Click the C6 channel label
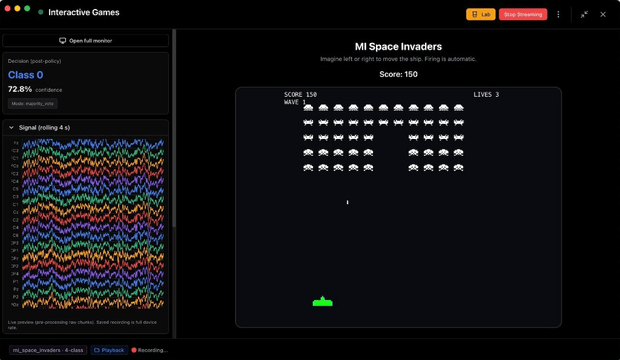Viewport: 620px width, 360px height. (15, 235)
